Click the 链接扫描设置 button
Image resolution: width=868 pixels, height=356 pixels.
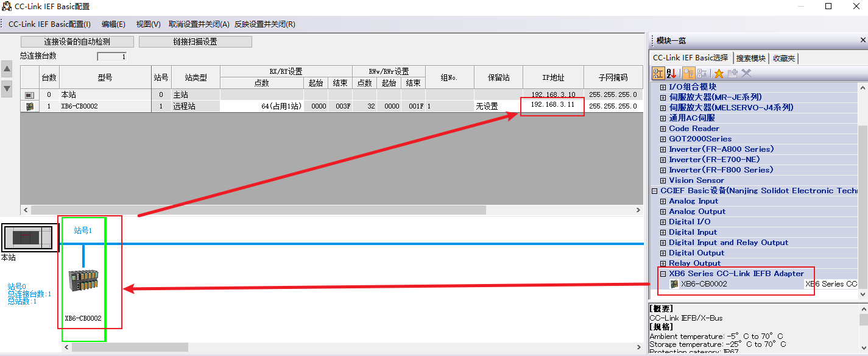point(195,41)
